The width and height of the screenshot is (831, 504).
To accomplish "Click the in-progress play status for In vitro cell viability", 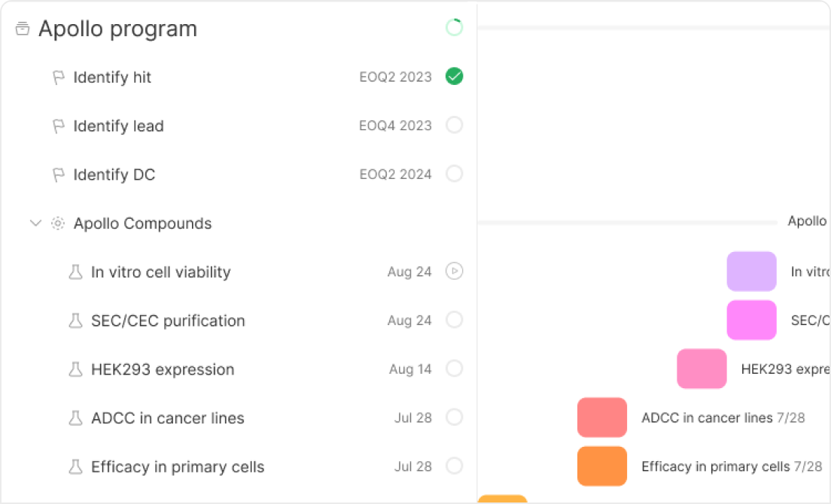I will click(x=454, y=271).
